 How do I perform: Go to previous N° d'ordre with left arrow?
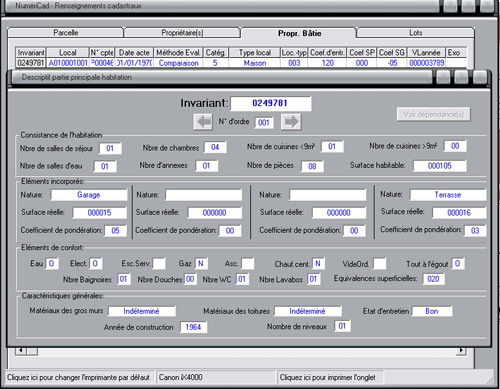click(x=203, y=122)
